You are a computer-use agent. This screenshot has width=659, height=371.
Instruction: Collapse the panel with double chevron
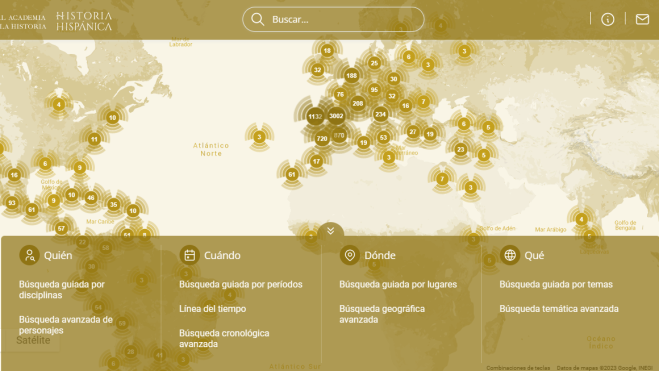tap(330, 231)
